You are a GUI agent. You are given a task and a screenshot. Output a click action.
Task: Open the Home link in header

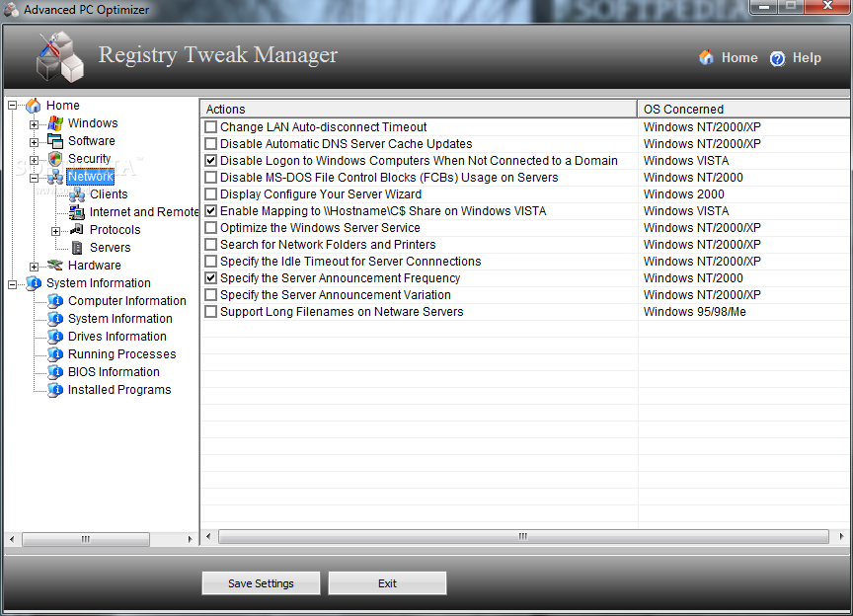tap(738, 57)
